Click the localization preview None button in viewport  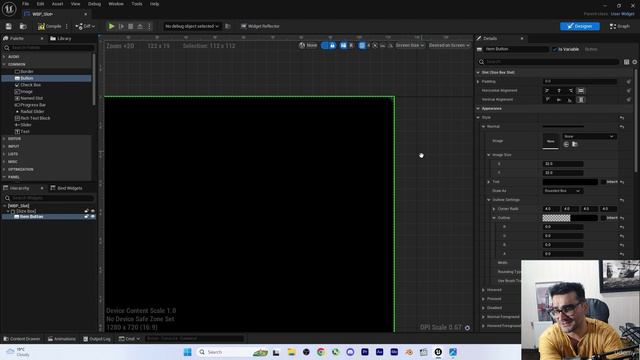308,45
